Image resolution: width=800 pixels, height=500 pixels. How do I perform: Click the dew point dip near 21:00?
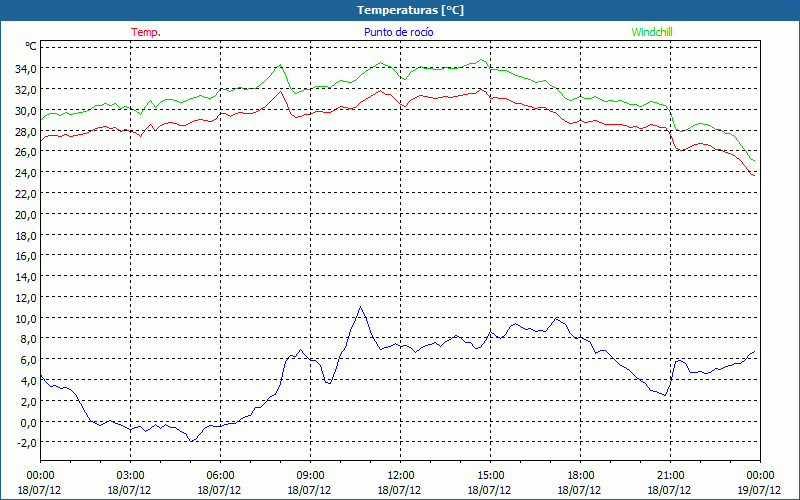click(665, 395)
